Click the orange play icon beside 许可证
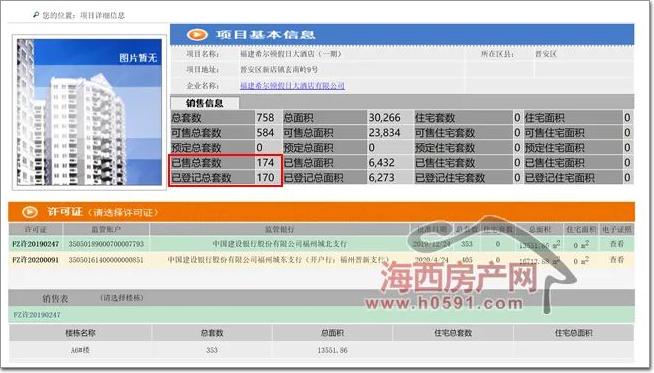 29,212
